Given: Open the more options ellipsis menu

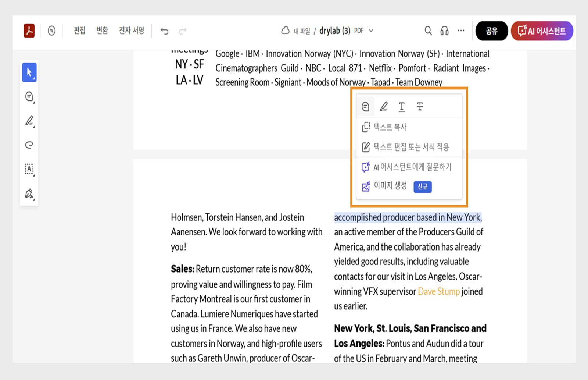Looking at the screenshot, I should 461,31.
